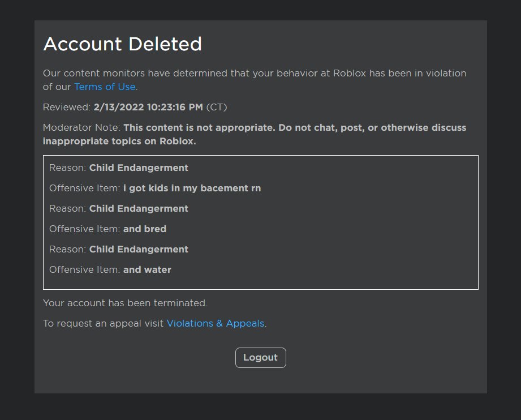Click the Logout button
The height and width of the screenshot is (420, 521).
[260, 358]
